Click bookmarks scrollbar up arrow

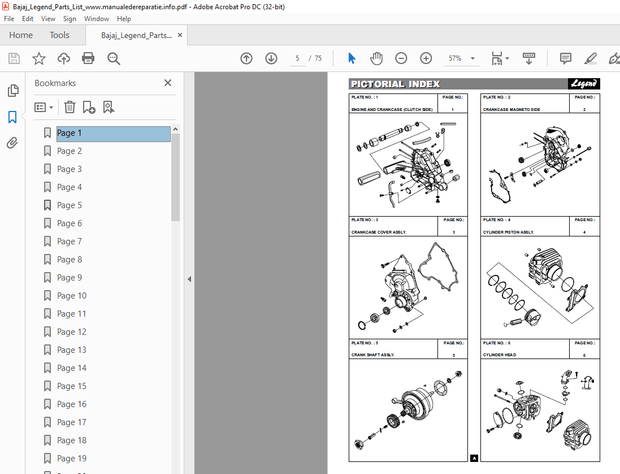coord(175,129)
